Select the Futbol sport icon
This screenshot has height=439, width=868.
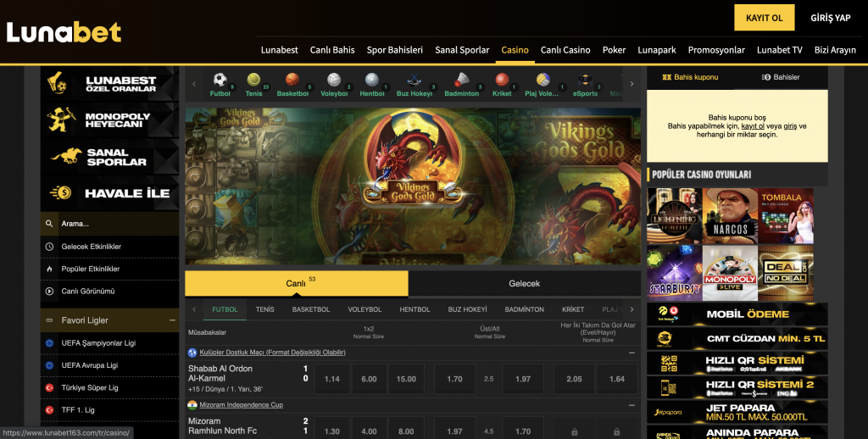[220, 80]
